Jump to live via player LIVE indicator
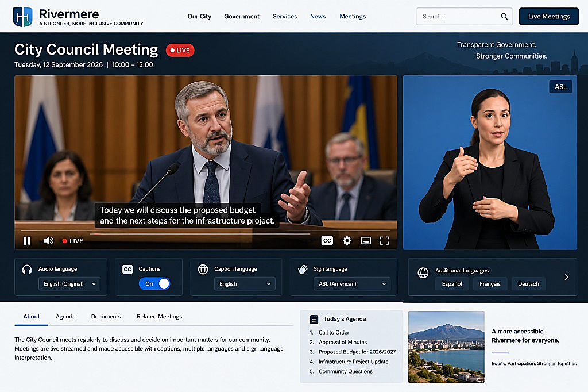588x392 pixels. coord(72,241)
